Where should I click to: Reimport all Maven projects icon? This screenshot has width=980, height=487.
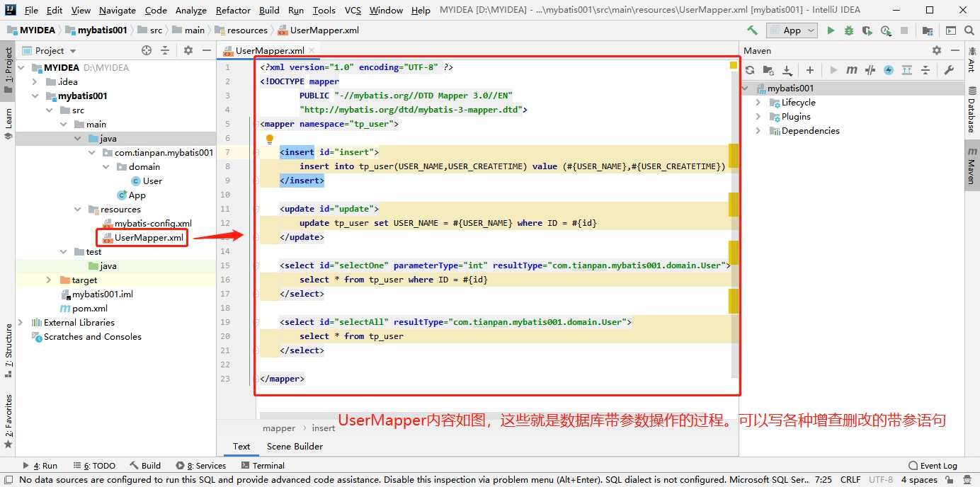tap(750, 70)
